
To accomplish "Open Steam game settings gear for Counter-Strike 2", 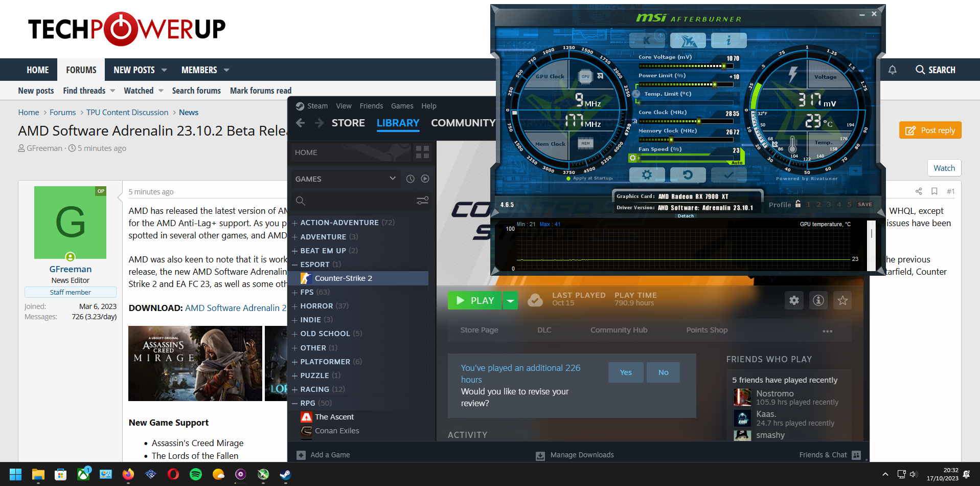I will tap(794, 300).
